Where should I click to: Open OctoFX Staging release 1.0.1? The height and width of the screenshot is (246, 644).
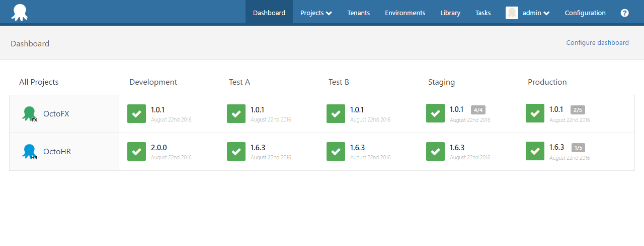pyautogui.click(x=456, y=110)
